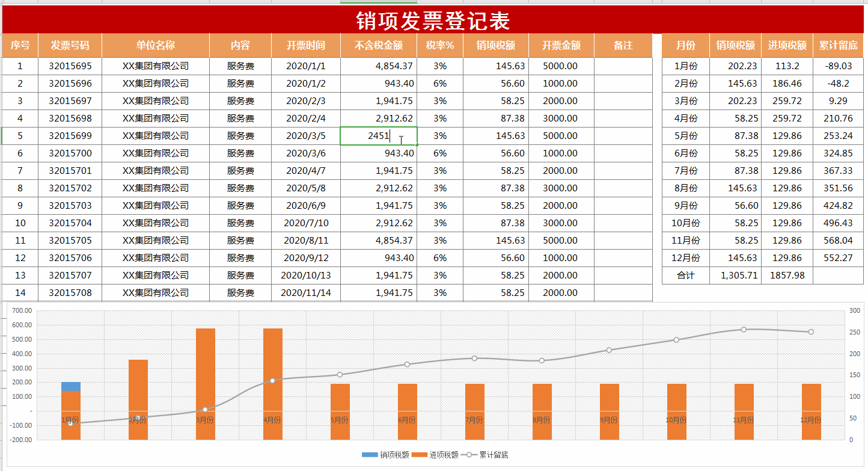Click the 备注 column header

click(x=622, y=45)
